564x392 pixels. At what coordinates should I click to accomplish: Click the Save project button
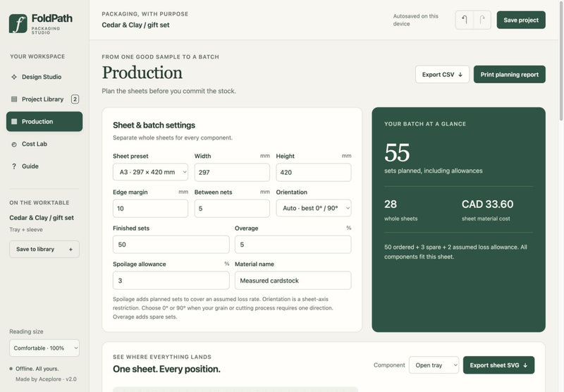tap(521, 20)
